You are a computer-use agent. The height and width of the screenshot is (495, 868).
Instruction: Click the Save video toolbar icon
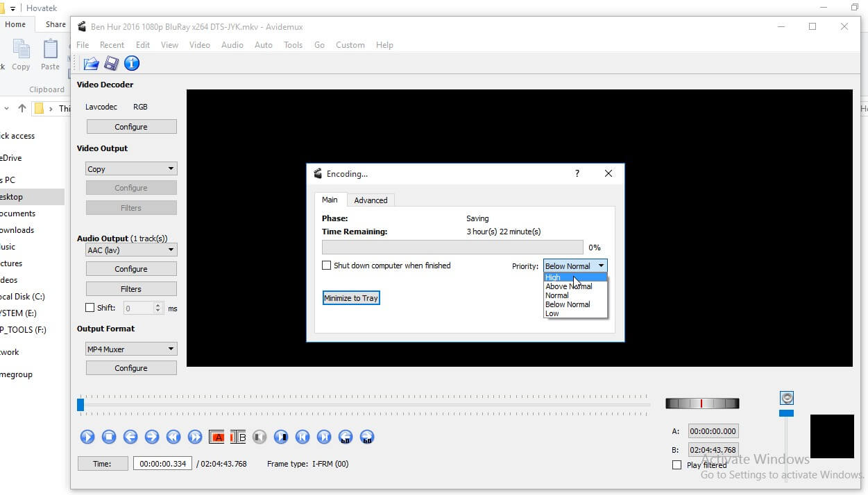111,63
